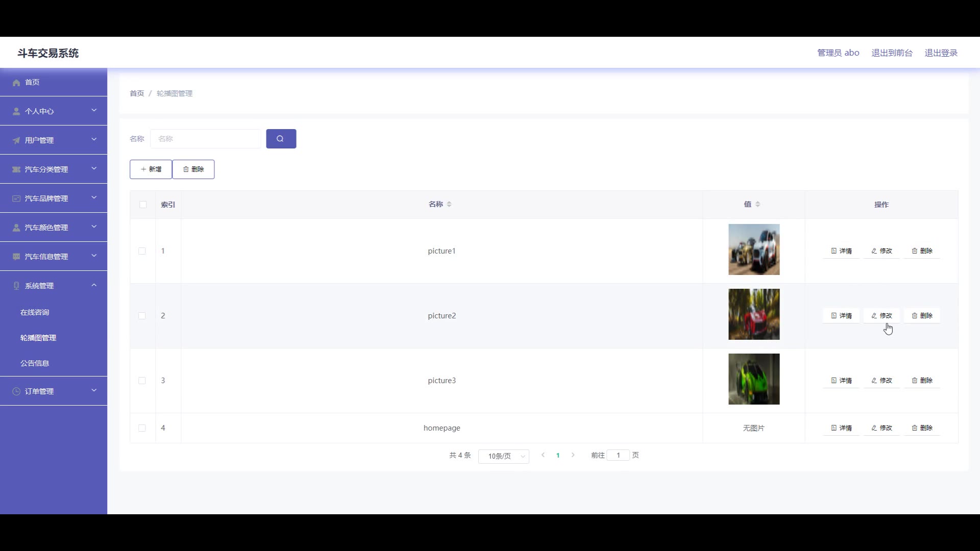Open 在线咨询 submenu item
The image size is (980, 551).
tap(35, 312)
